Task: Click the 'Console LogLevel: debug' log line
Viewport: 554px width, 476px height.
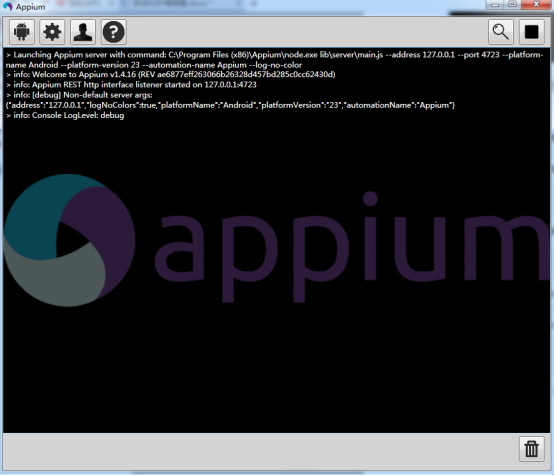Action: coord(65,116)
